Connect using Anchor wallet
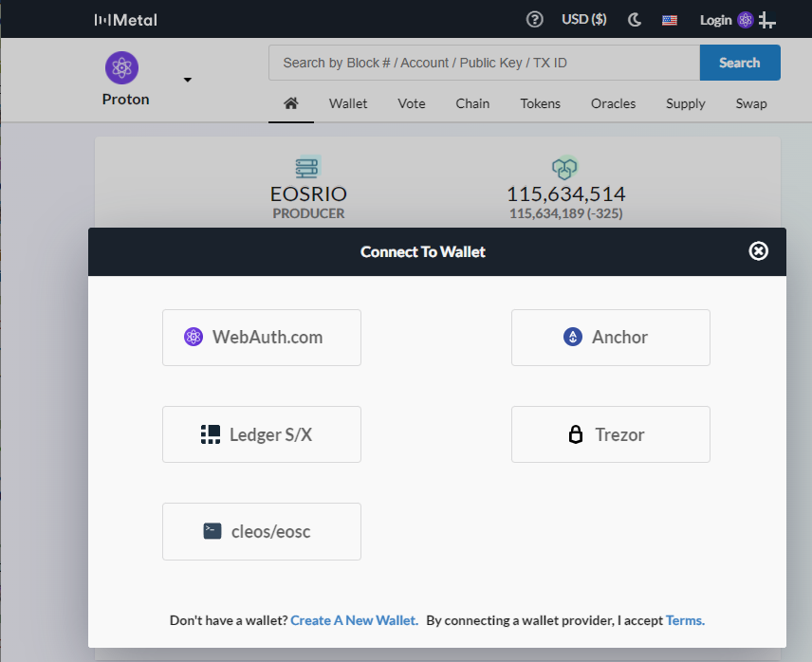The height and width of the screenshot is (662, 812). (611, 338)
